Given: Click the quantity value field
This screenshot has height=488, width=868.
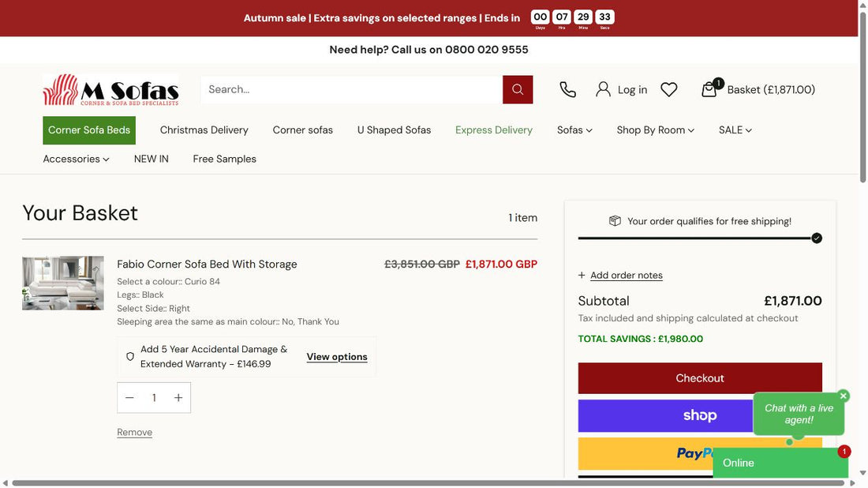Looking at the screenshot, I should tap(154, 398).
